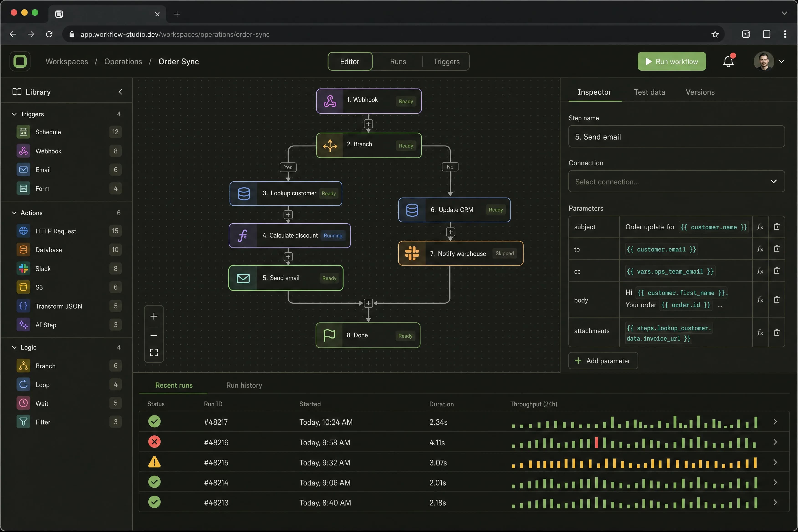Click the Step name input field

(676, 137)
